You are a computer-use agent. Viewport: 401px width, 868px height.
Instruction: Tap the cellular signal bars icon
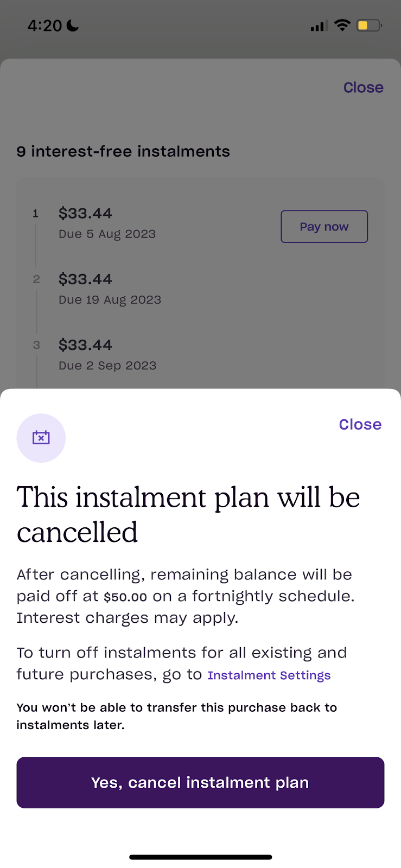pos(319,25)
